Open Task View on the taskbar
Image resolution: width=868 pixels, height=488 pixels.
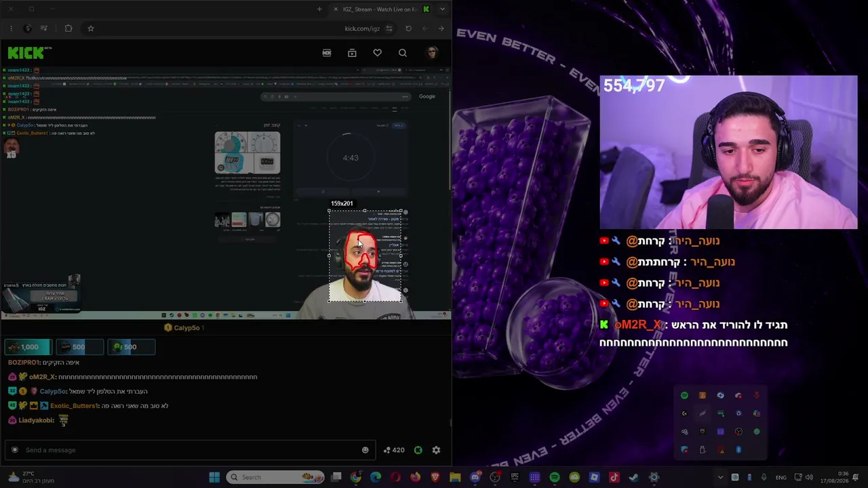click(x=336, y=477)
